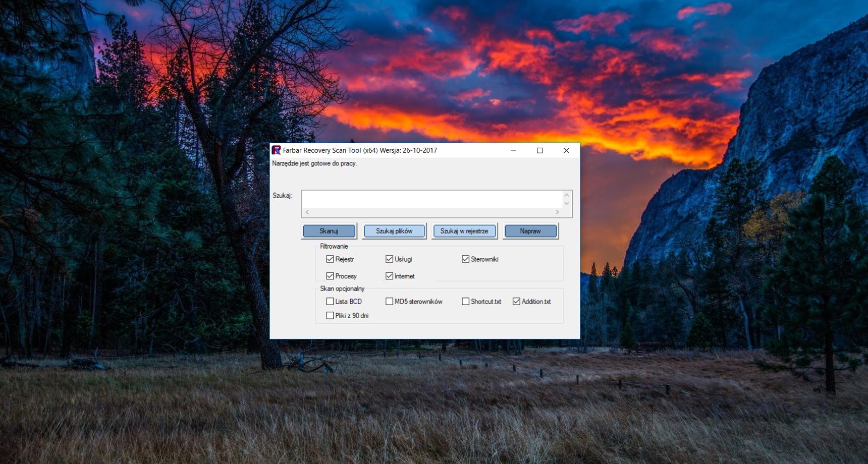Click the Farbar Recovery Scan Tool title icon

[x=276, y=150]
